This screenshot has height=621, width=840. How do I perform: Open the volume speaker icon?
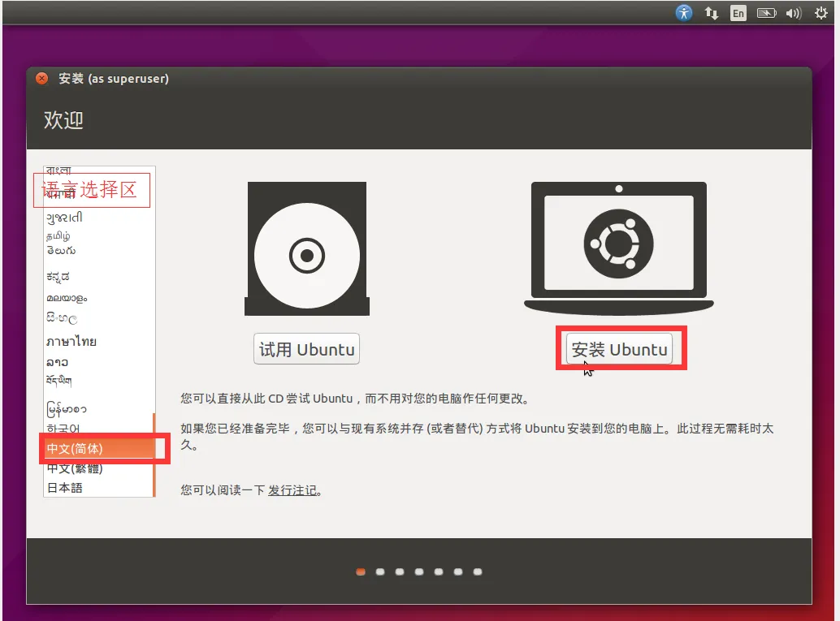[x=794, y=13]
